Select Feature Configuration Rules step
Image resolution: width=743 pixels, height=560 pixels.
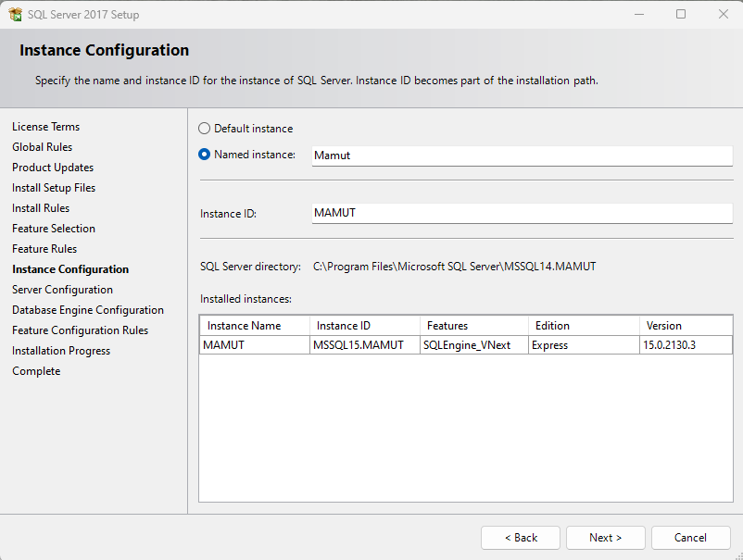[x=80, y=330]
